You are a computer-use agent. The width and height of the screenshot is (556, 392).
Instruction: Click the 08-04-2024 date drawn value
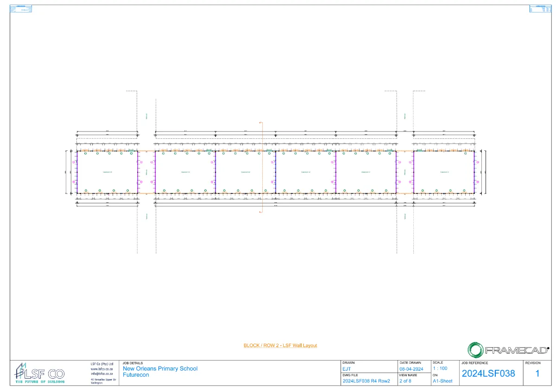(x=411, y=369)
